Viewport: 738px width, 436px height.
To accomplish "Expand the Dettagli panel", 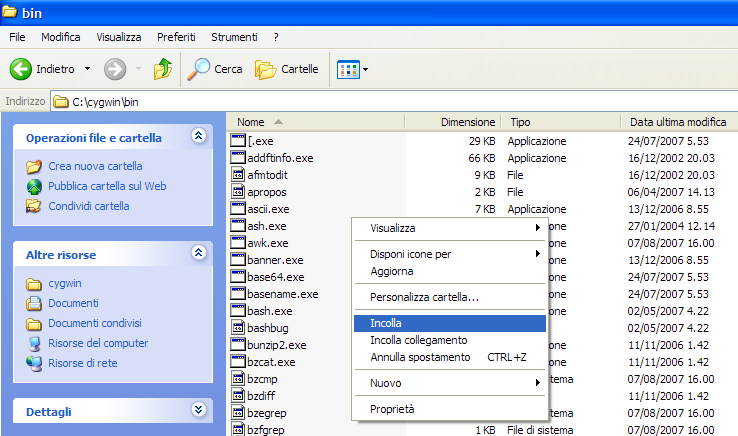I will point(199,410).
